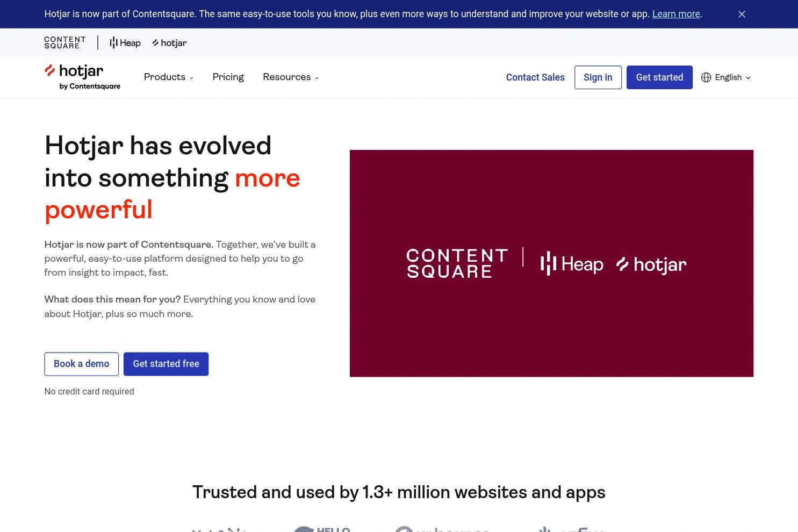
Task: Click the Book a demo button
Action: (x=81, y=364)
